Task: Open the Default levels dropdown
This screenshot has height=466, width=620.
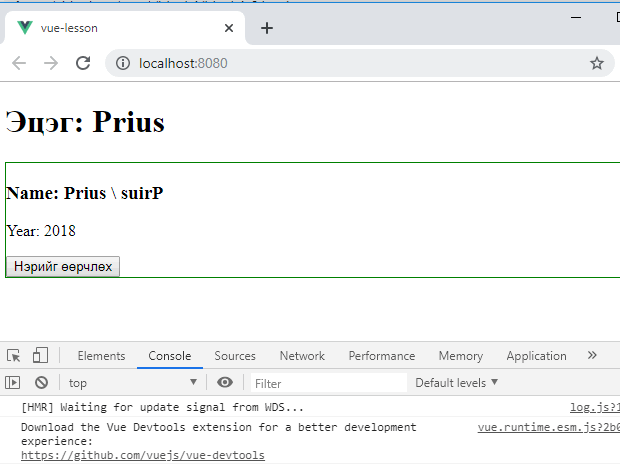Action: (x=456, y=383)
